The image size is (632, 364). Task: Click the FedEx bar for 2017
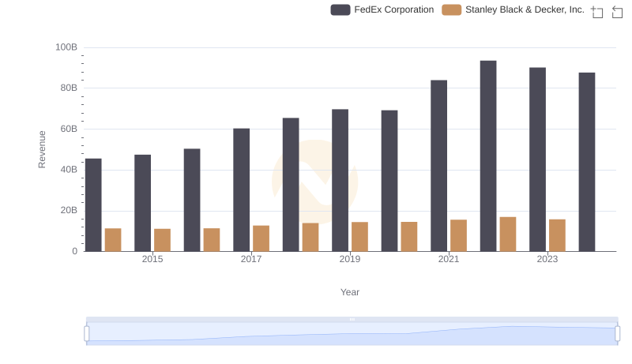click(x=242, y=190)
